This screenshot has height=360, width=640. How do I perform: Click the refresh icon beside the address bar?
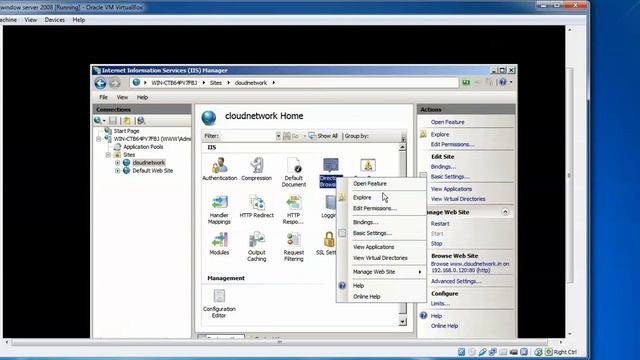(x=466, y=82)
